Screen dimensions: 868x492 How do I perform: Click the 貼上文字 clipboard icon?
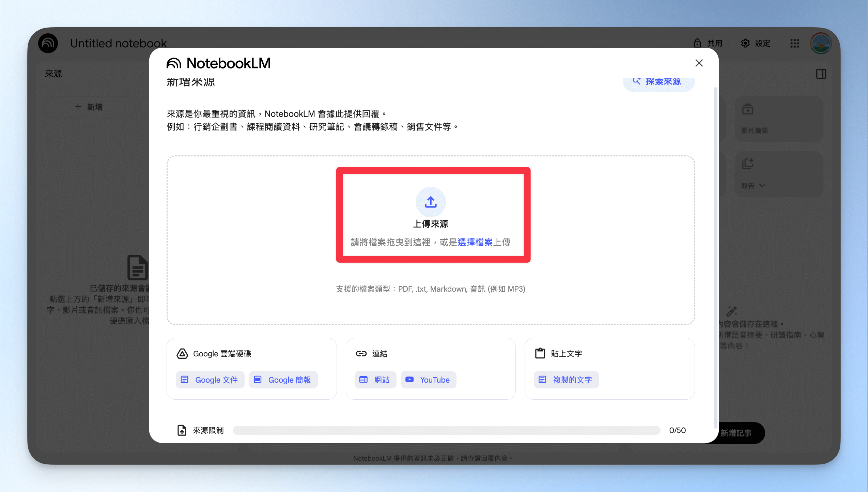click(540, 353)
